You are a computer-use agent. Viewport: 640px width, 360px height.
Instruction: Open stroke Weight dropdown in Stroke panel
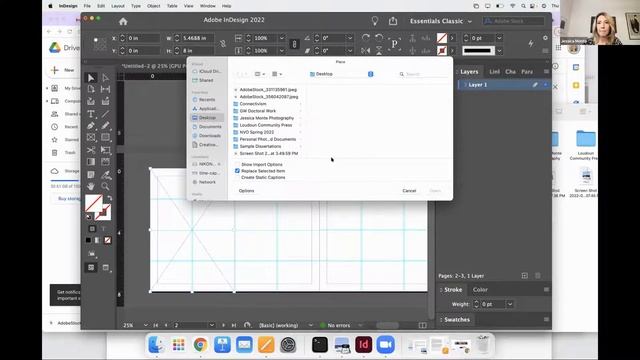(x=510, y=304)
